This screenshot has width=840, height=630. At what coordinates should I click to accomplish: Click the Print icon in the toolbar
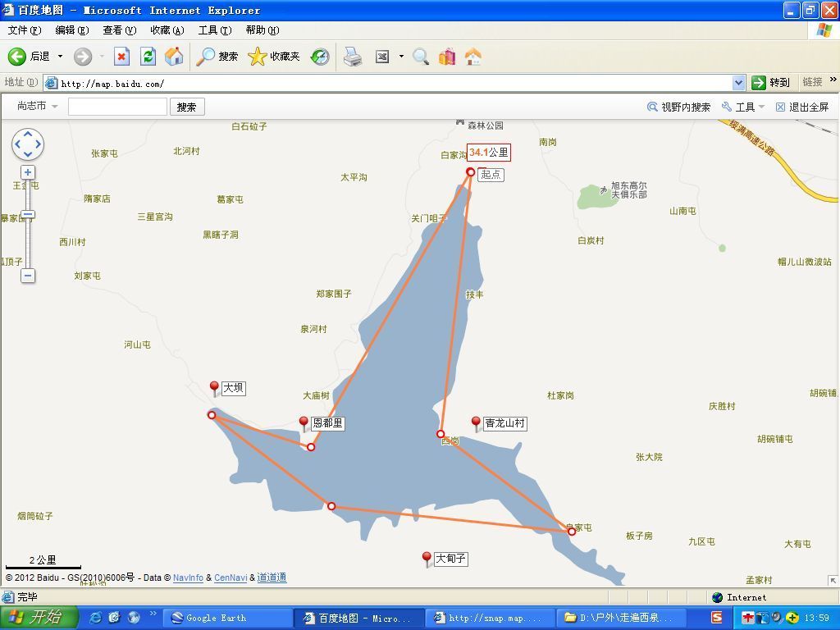[353, 57]
